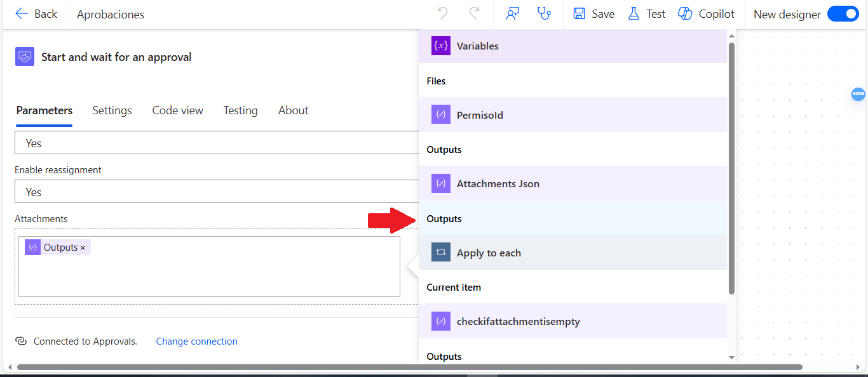Click the Test flask icon
868x377 pixels.
[x=634, y=13]
